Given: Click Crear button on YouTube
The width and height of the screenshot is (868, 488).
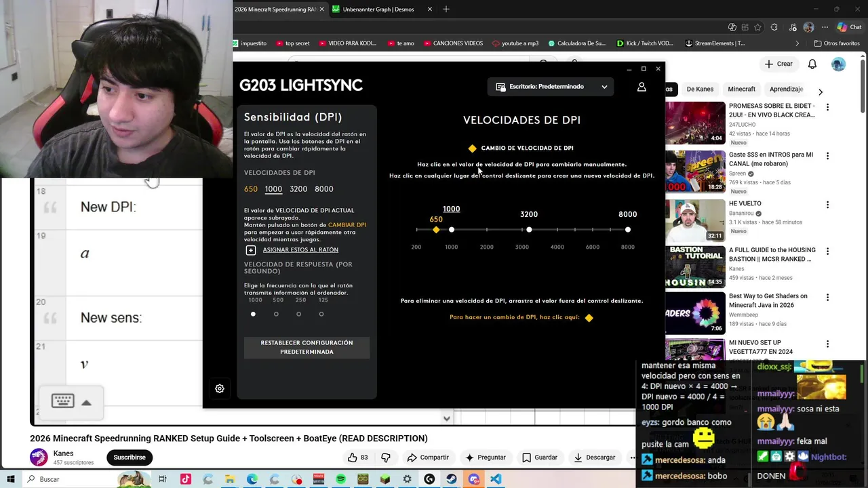Looking at the screenshot, I should click(778, 64).
